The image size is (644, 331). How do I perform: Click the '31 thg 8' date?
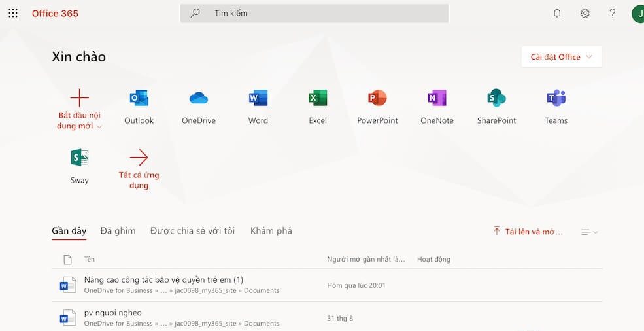click(x=340, y=319)
